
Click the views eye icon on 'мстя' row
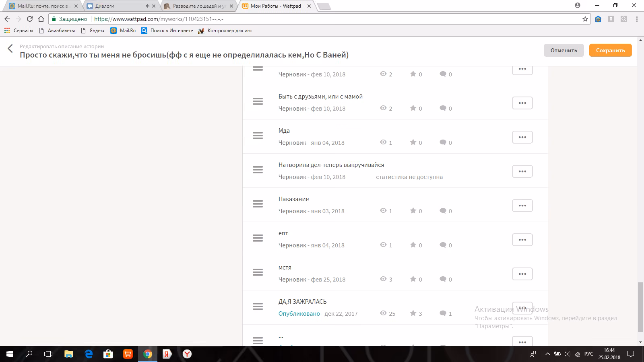click(x=383, y=279)
